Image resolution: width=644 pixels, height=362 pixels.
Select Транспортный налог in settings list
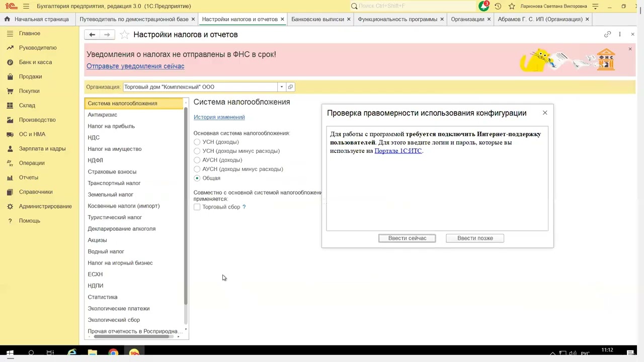click(x=134, y=183)
